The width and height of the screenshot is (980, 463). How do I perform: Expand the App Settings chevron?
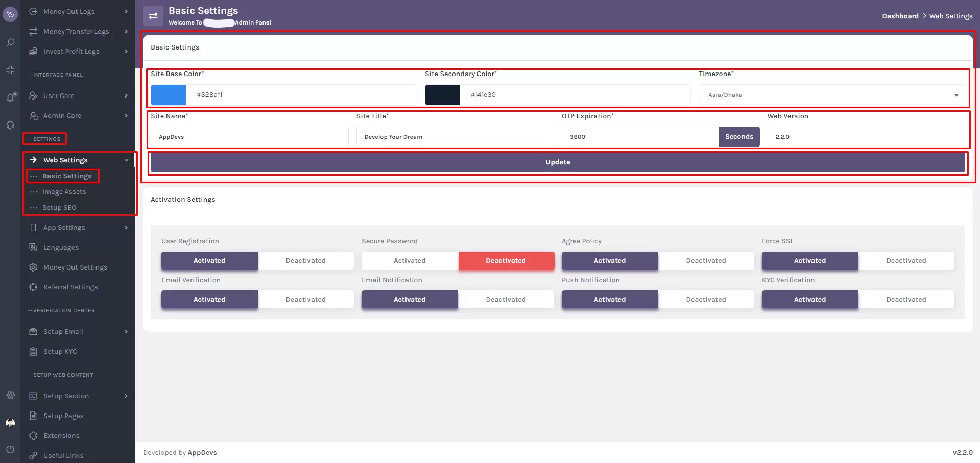(x=126, y=227)
